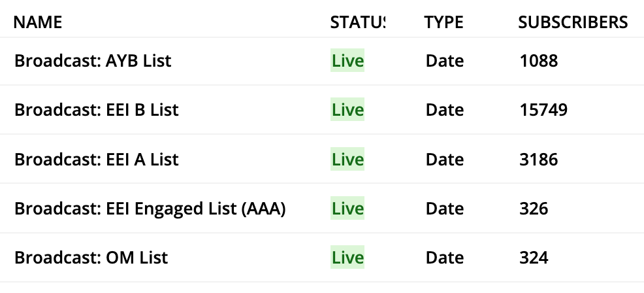This screenshot has height=293, width=644.
Task: Select the Broadcast: EEI A List name
Action: coord(97,160)
